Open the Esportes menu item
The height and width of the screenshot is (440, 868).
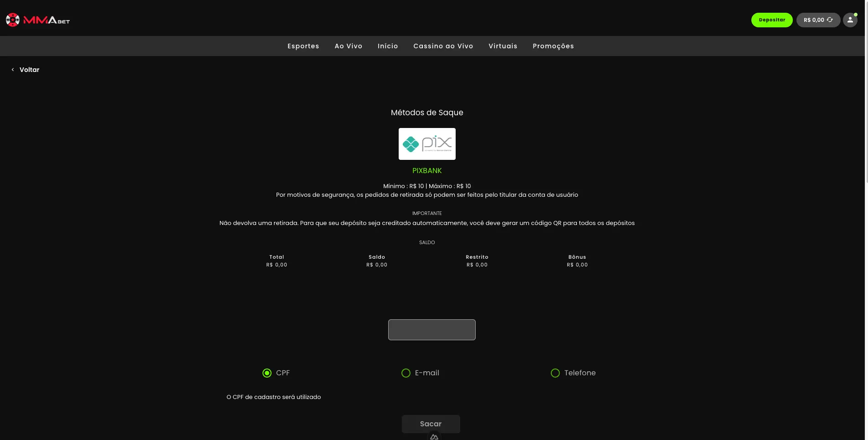[303, 46]
